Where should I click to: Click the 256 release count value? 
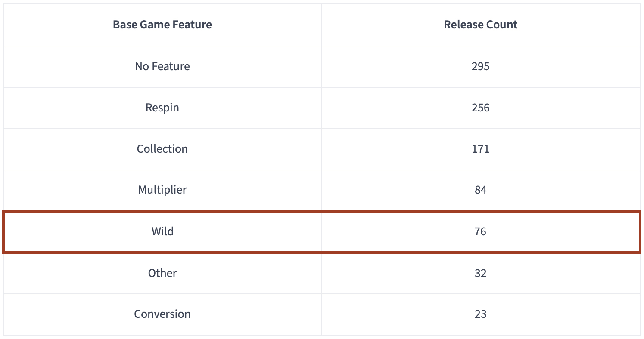tap(481, 108)
